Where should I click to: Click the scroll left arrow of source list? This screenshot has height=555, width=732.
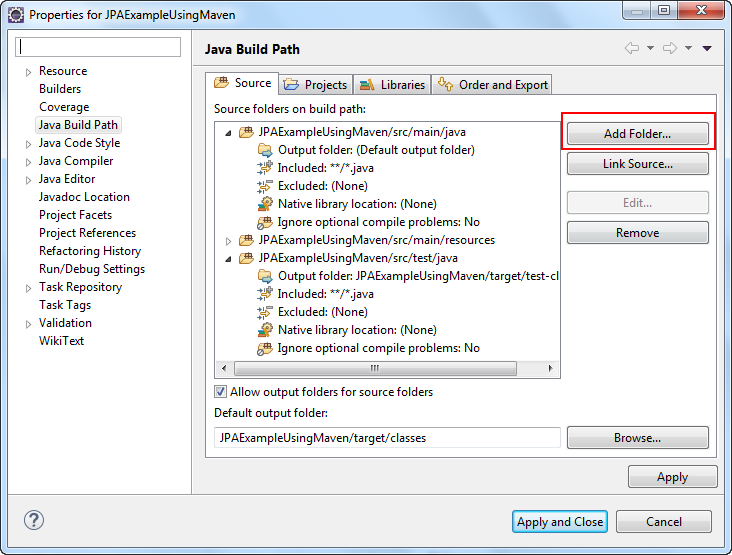[x=224, y=368]
